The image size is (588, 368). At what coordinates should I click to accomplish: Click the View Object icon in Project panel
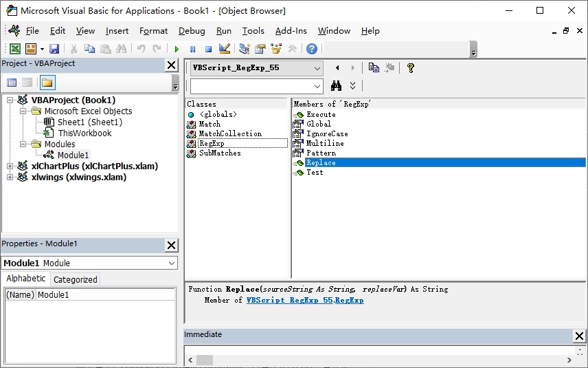coord(27,83)
